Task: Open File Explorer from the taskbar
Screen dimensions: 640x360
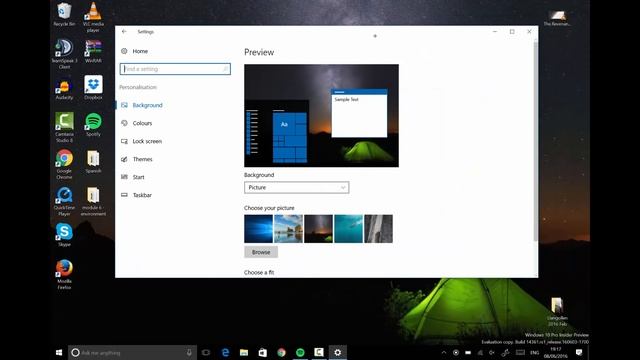Action: point(244,352)
